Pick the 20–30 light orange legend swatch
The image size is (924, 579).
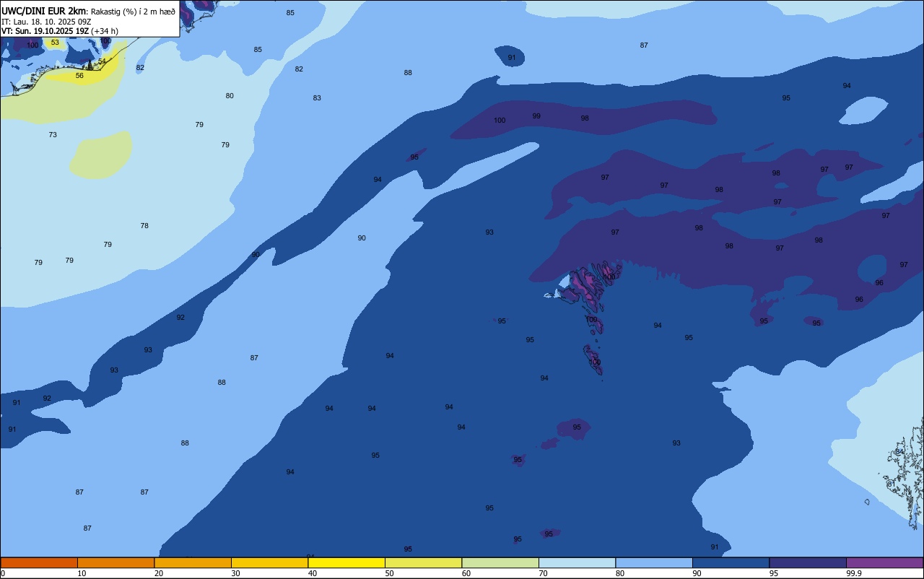pos(193,562)
